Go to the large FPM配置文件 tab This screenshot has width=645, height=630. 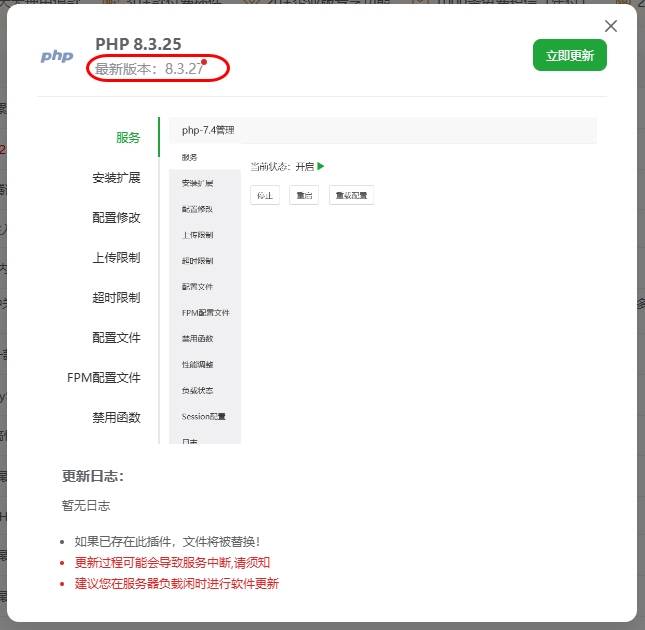104,378
